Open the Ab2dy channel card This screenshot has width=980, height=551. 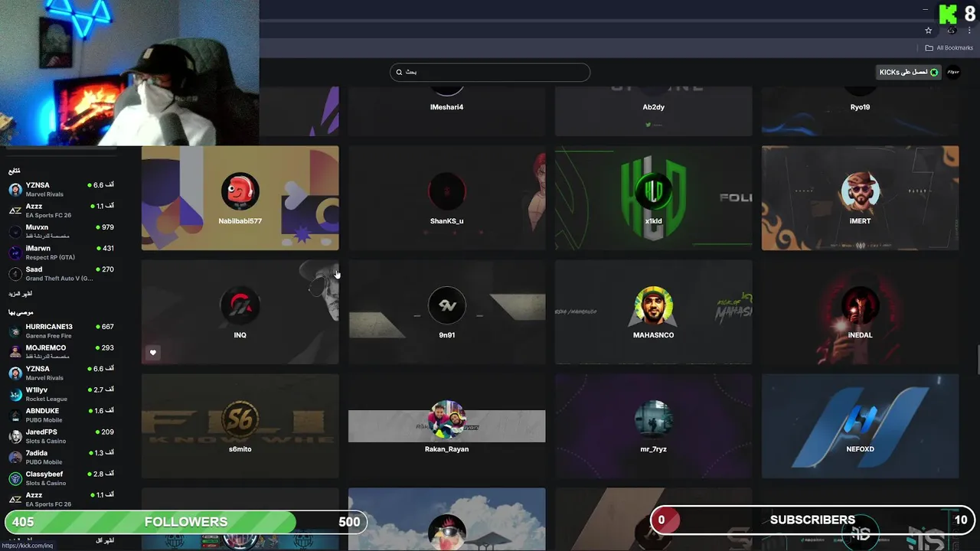pos(653,111)
